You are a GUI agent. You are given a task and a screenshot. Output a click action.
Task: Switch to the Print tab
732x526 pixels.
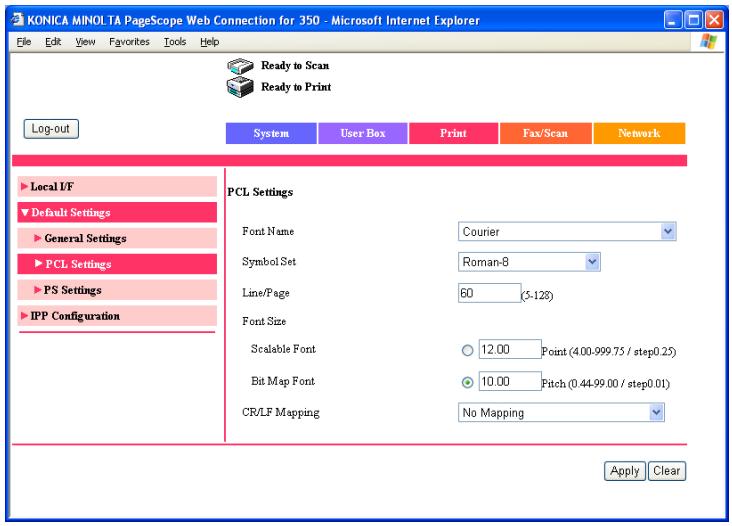click(x=453, y=133)
